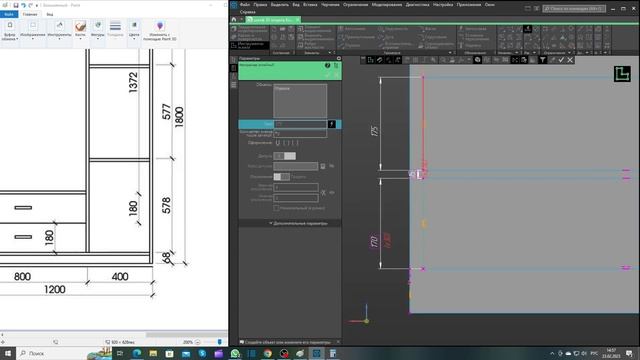This screenshot has width=640, height=360.
Task: Click the lightning icon beside step field
Action: point(332,124)
